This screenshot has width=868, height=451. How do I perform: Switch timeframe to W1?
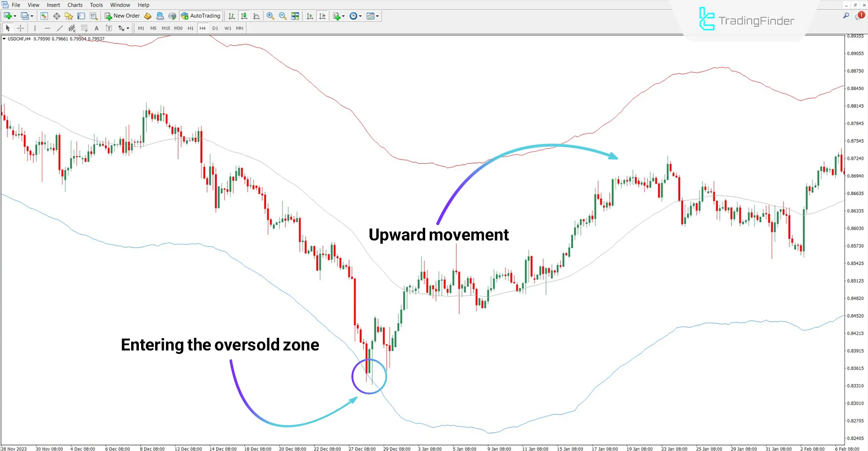pos(228,28)
